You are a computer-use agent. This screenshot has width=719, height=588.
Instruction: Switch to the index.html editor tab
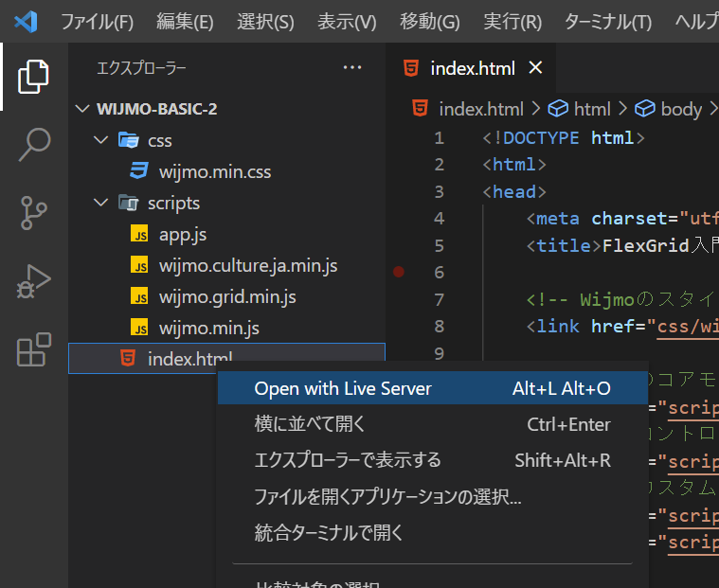pyautogui.click(x=473, y=68)
